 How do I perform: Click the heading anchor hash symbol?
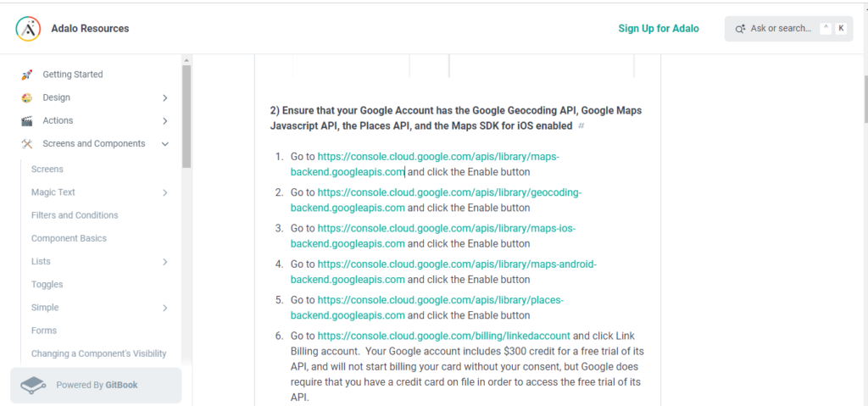coord(581,125)
